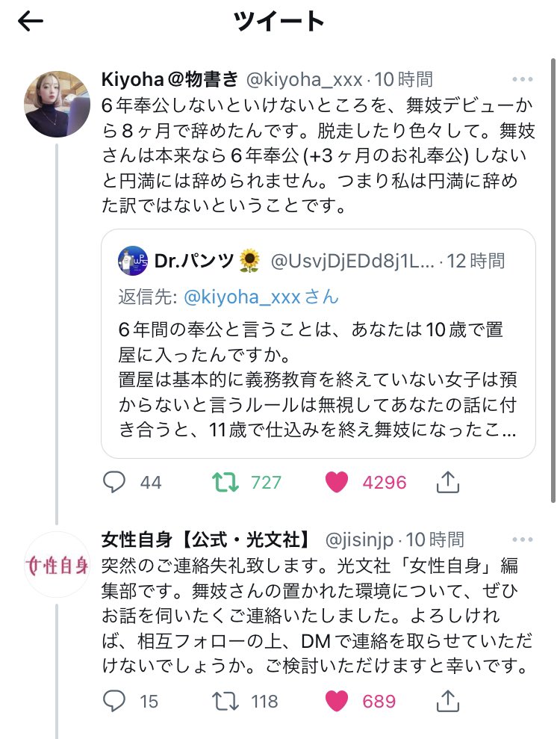560x739 pixels.
Task: Reply to Kiyoha's tweet
Action: coord(114,483)
